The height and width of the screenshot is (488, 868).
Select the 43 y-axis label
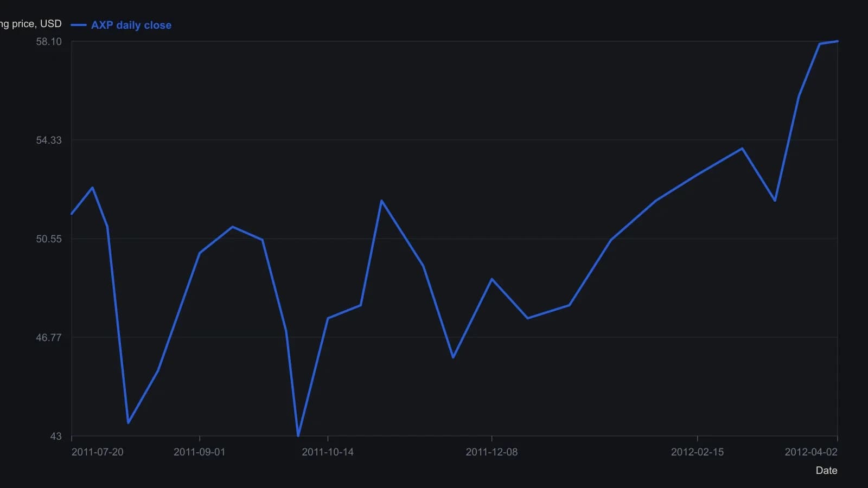(x=56, y=436)
